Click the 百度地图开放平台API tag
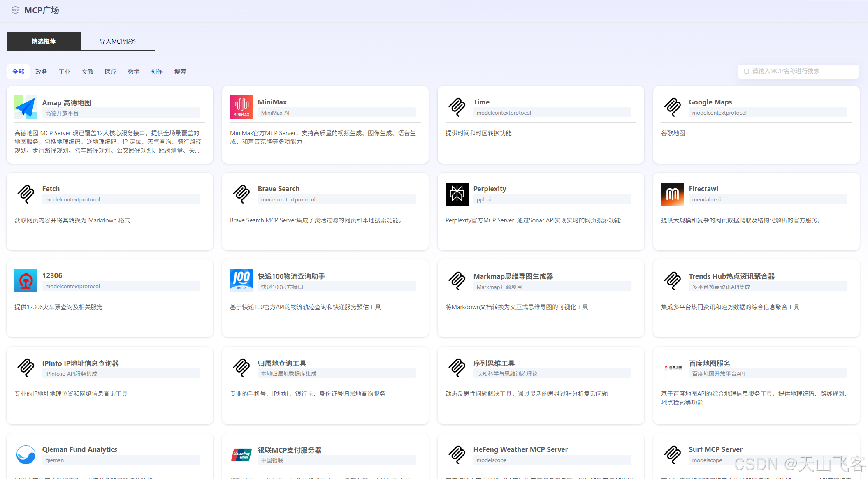The height and width of the screenshot is (479, 868). 768,374
